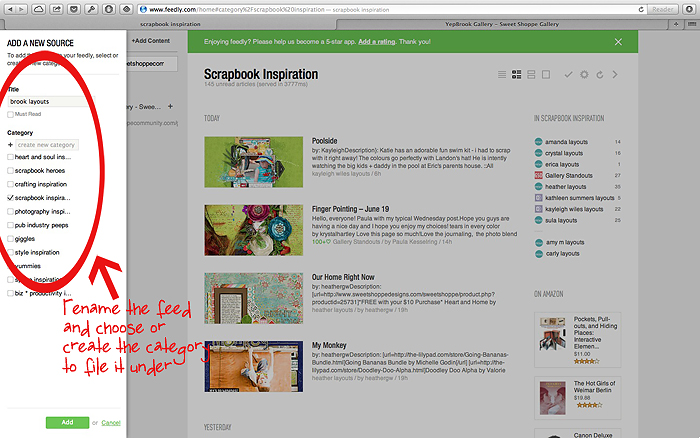The image size is (700, 438).
Task: Open the 1Password key icon
Action: pyautogui.click(x=91, y=9)
